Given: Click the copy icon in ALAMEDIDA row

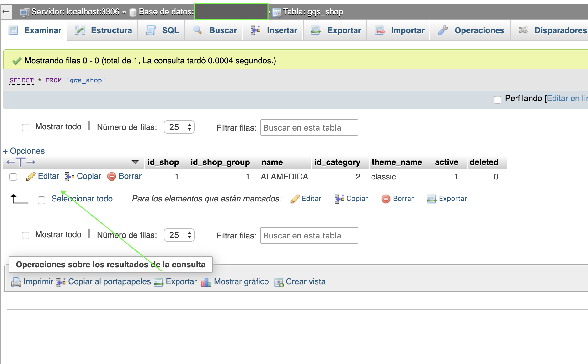Looking at the screenshot, I should [x=70, y=176].
